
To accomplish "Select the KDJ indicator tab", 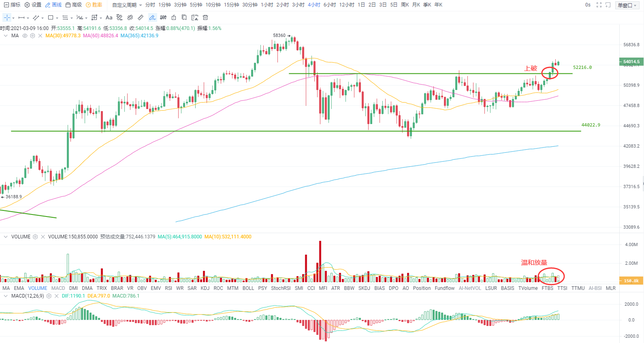I will (x=205, y=288).
